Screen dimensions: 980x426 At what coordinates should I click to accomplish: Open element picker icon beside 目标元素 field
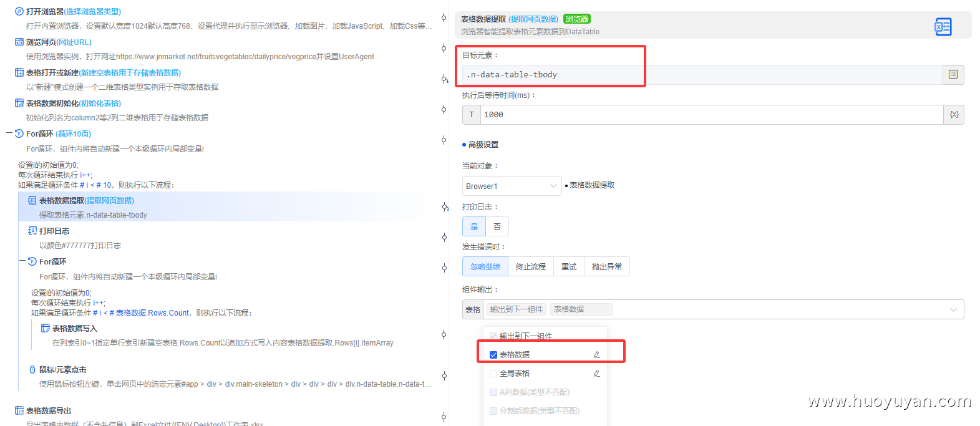coord(953,74)
